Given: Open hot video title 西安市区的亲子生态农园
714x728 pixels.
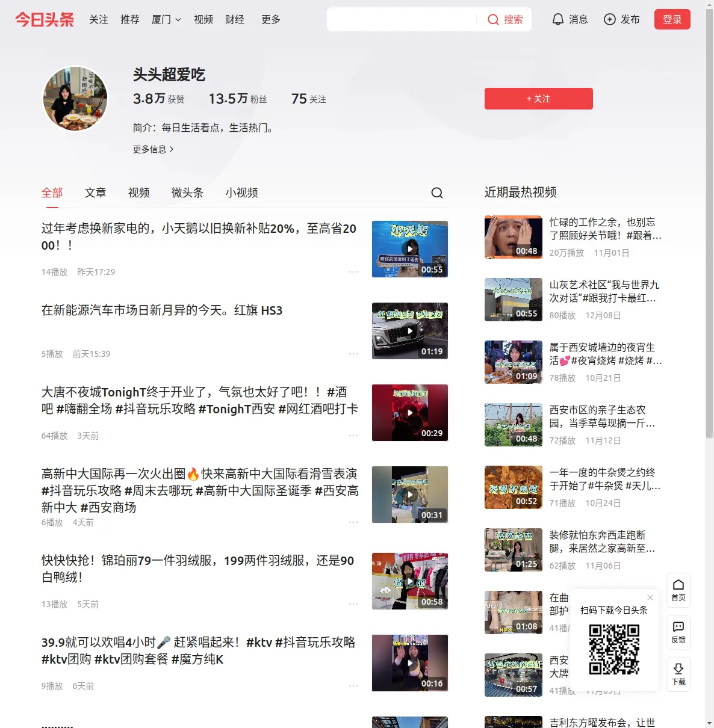Looking at the screenshot, I should click(603, 416).
